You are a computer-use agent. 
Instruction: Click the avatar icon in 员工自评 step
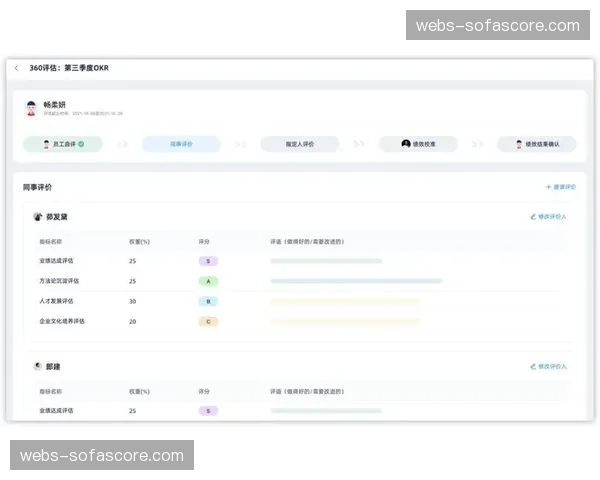46,144
